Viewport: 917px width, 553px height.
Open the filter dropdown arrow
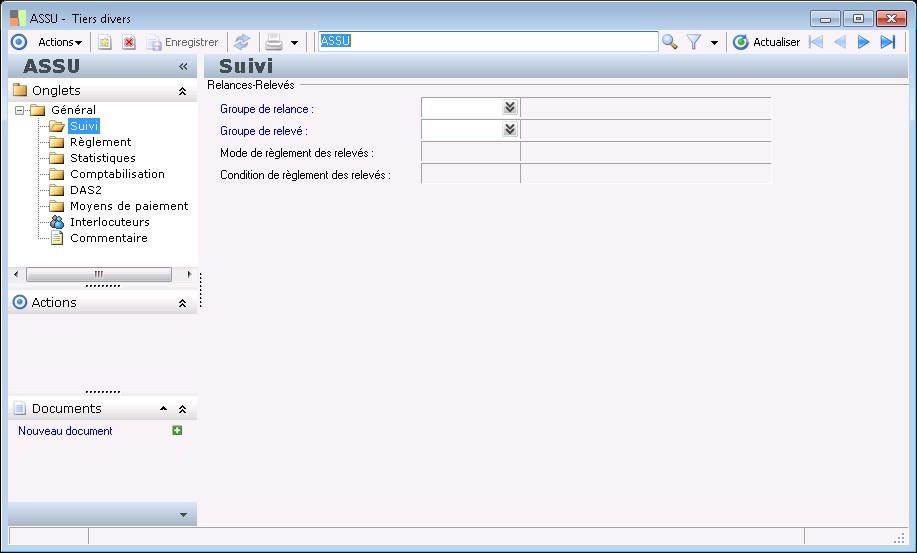tap(714, 43)
